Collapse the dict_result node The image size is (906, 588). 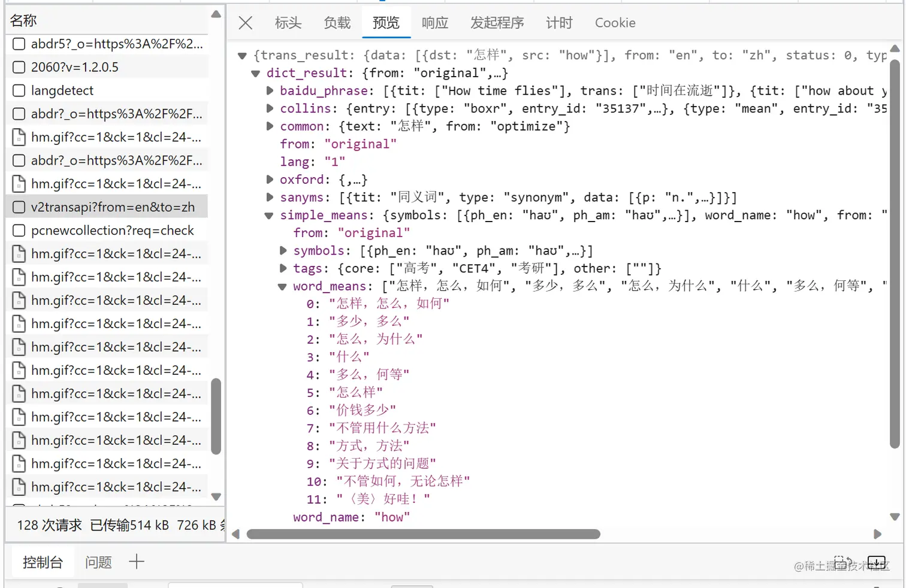coord(255,74)
